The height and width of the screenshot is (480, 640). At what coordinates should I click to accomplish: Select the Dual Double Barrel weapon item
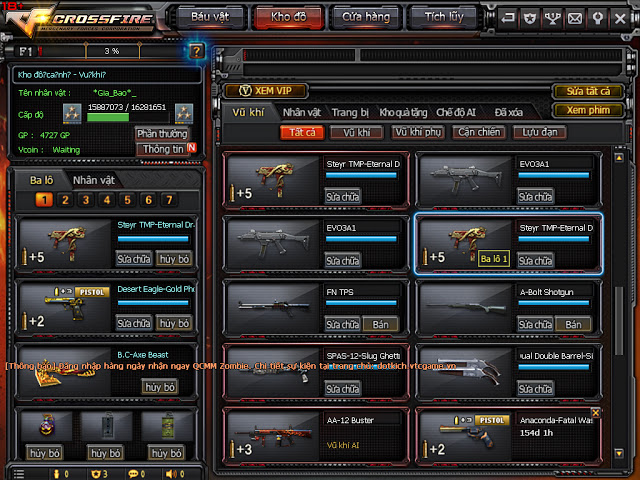[507, 372]
